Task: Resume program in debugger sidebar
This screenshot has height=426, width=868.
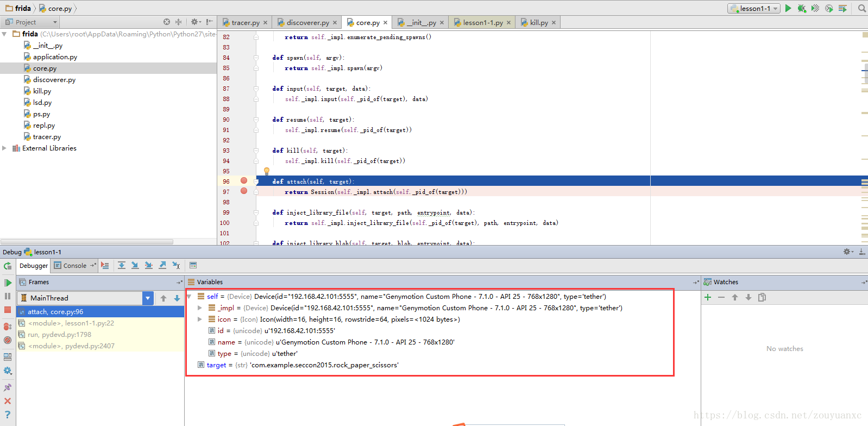Action: pyautogui.click(x=8, y=283)
